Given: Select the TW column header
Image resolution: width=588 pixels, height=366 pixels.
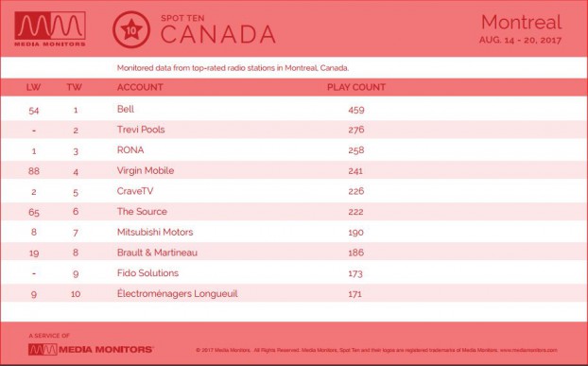Looking at the screenshot, I should click(x=75, y=87).
